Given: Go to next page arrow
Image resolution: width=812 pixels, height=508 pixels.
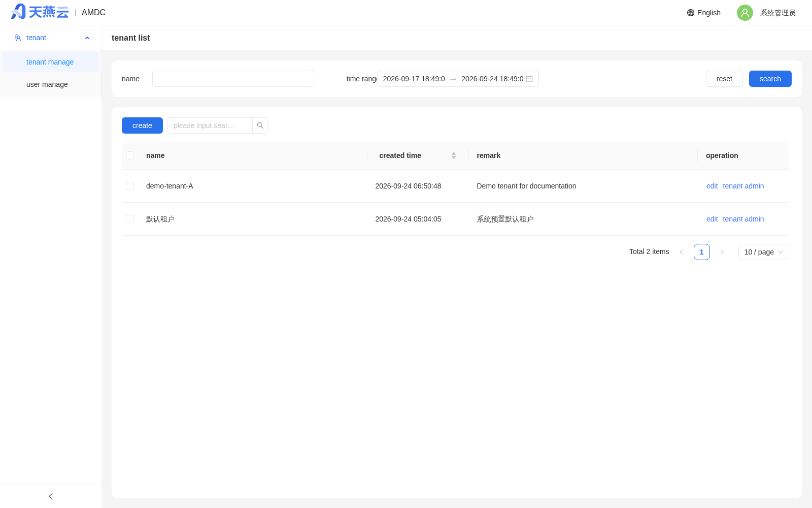Looking at the screenshot, I should [x=722, y=252].
